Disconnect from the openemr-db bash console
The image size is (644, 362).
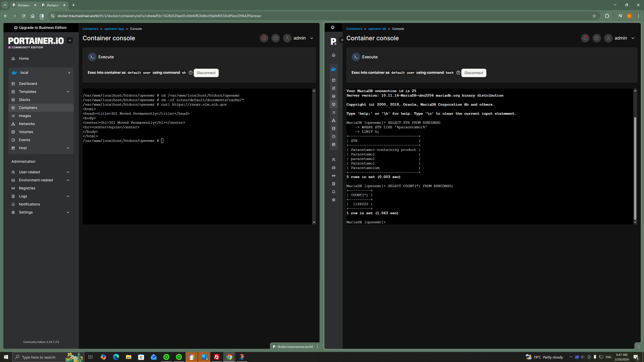[x=473, y=73]
